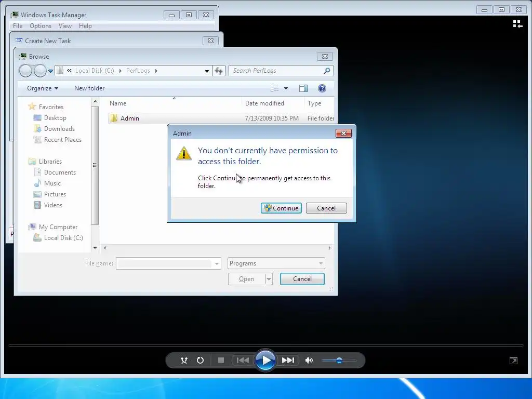The width and height of the screenshot is (532, 399).
Task: Select Recent Places in navigation pane
Action: coord(62,139)
